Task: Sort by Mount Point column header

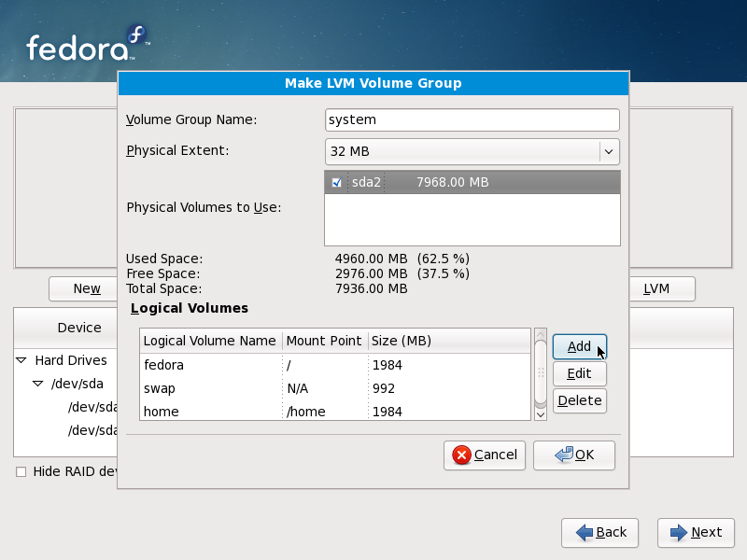Action: point(325,341)
